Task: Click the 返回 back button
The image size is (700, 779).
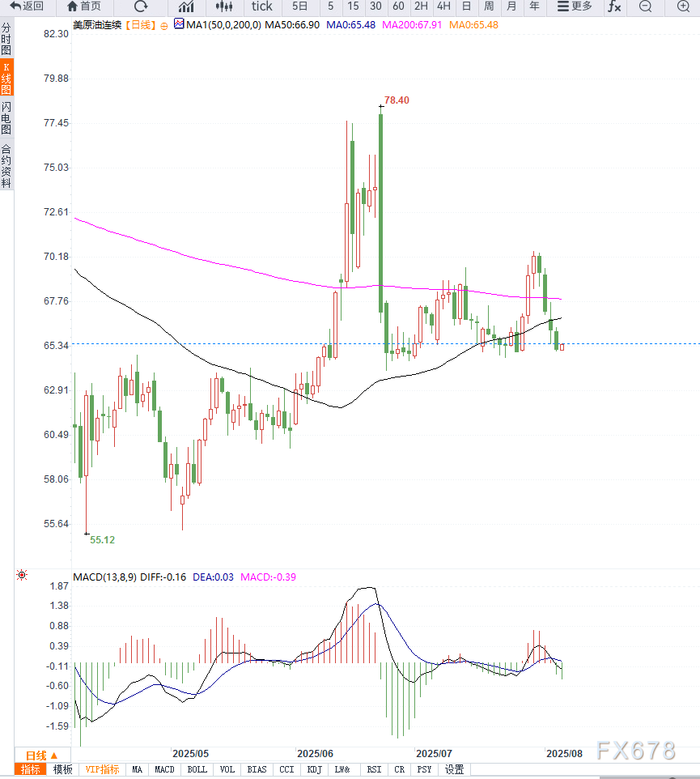Action: click(x=27, y=6)
